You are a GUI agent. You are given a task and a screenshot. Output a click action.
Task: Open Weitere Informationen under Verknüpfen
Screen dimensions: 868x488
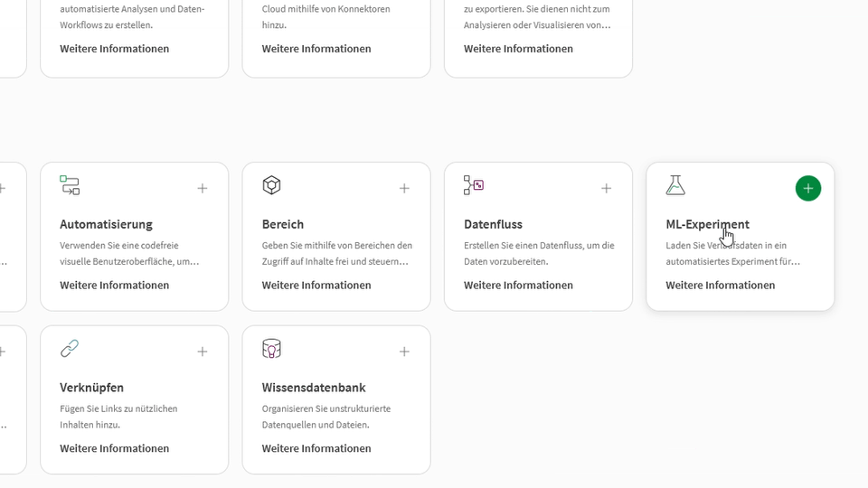click(x=115, y=449)
